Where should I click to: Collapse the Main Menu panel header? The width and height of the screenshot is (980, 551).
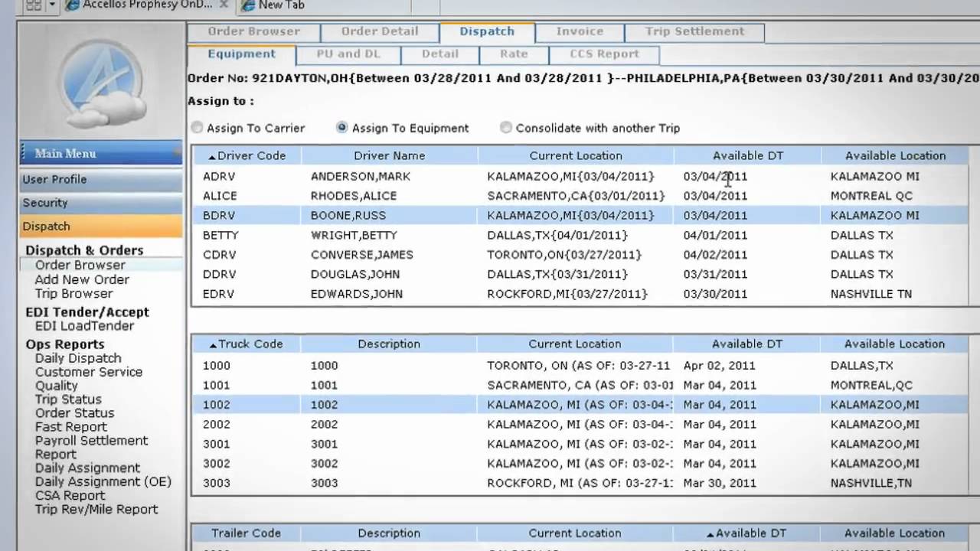point(101,154)
